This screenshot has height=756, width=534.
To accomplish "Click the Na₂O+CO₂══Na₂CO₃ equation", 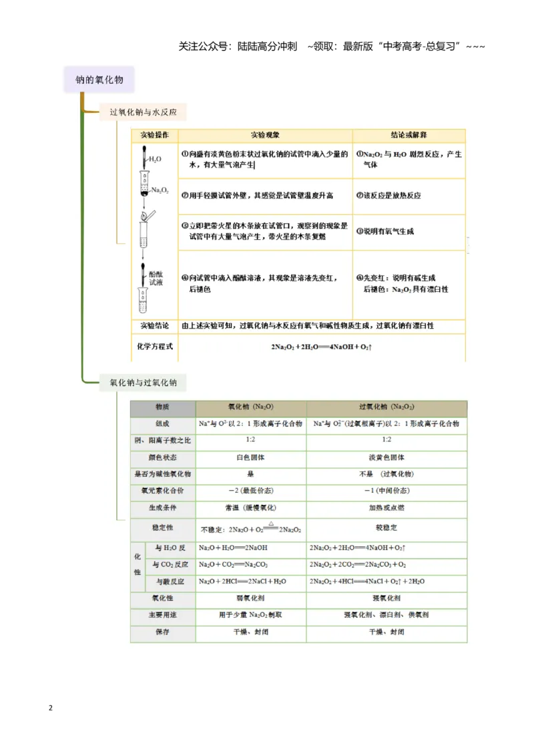I will pos(233,564).
